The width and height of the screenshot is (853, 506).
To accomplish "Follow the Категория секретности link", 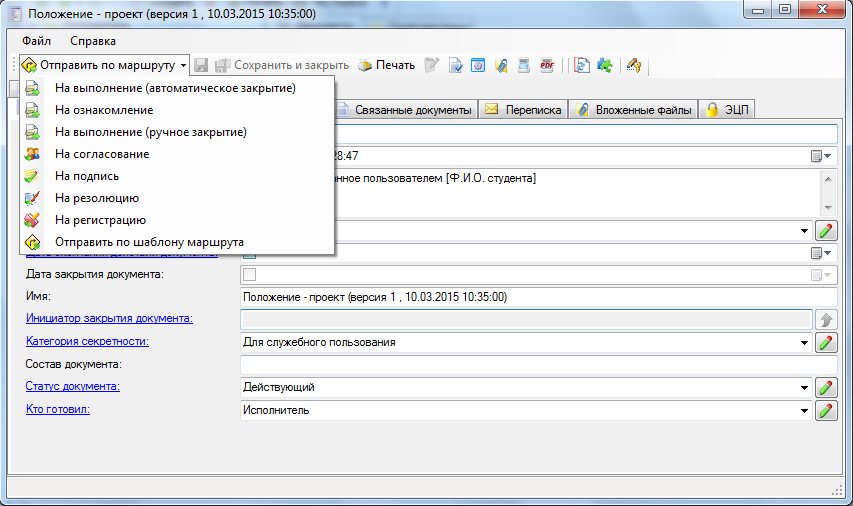I will point(87,341).
